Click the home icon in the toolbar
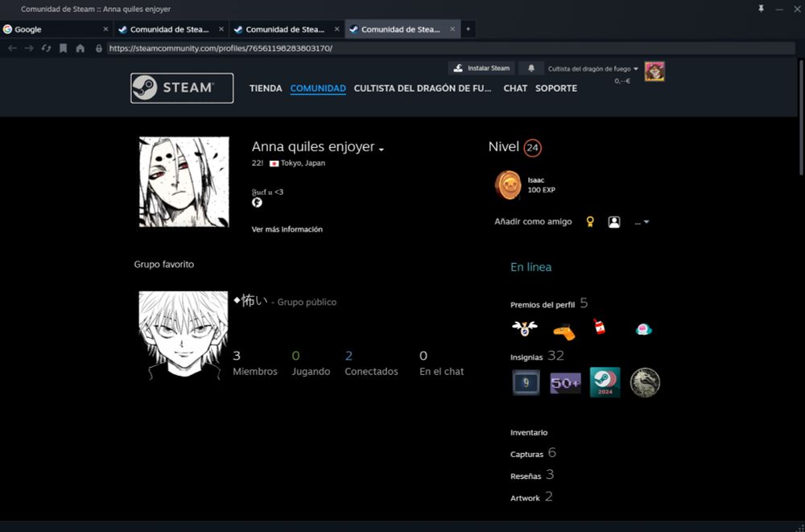This screenshot has height=532, width=805. coord(80,48)
